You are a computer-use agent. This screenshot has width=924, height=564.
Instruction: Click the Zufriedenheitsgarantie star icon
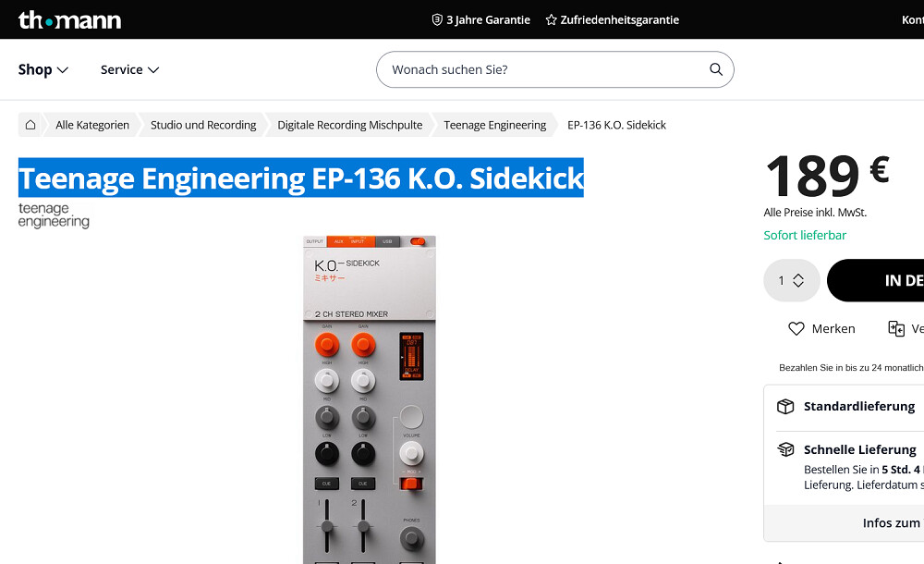(551, 20)
